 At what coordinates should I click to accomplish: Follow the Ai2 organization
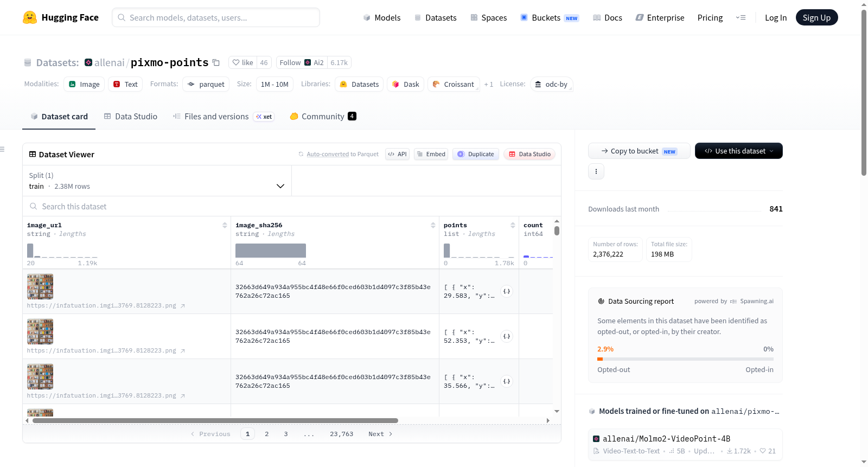pos(302,62)
